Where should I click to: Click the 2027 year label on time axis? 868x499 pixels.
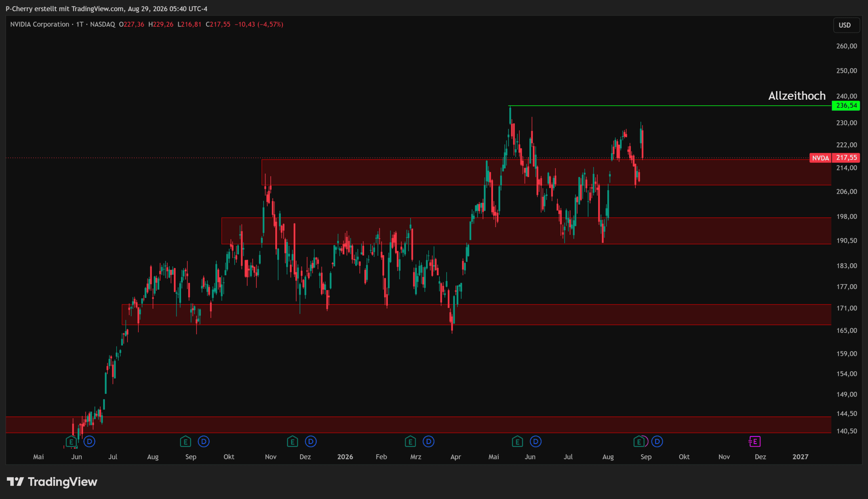click(x=801, y=457)
